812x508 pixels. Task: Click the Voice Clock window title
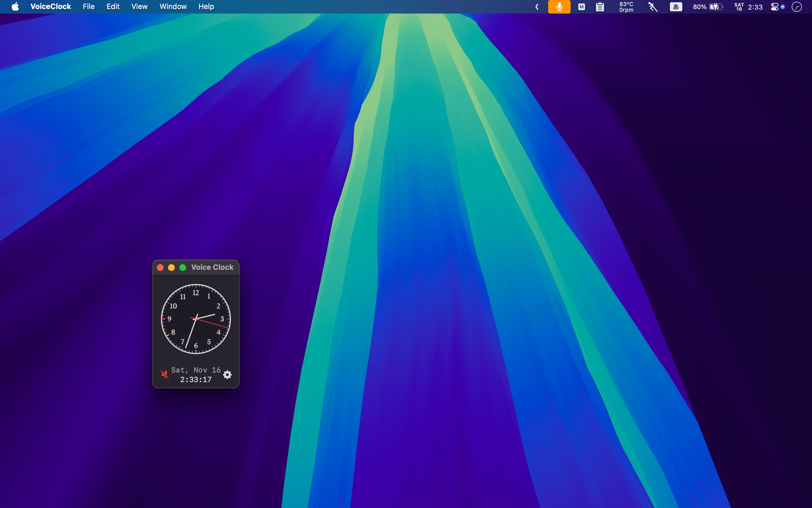pyautogui.click(x=212, y=268)
